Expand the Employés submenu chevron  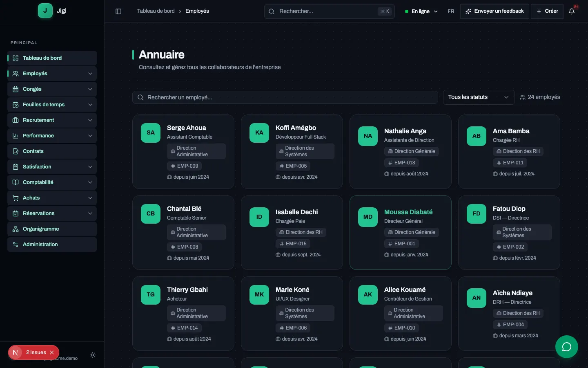(90, 74)
